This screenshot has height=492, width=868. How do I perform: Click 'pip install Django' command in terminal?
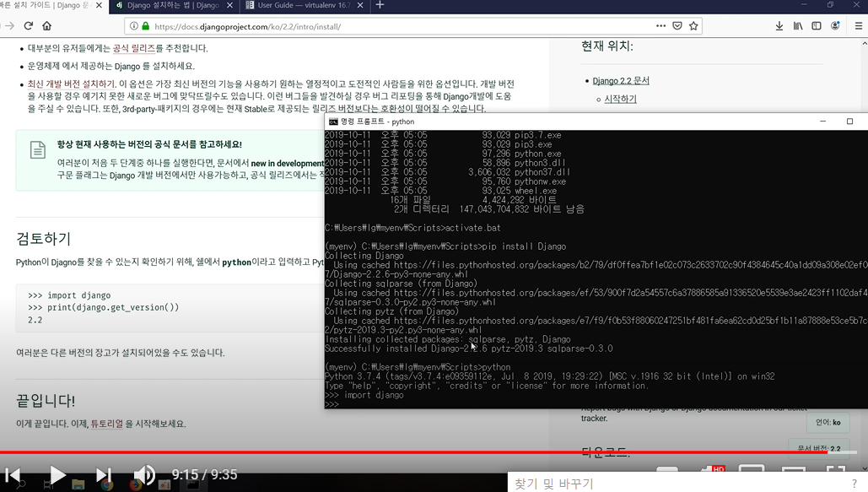tap(524, 246)
